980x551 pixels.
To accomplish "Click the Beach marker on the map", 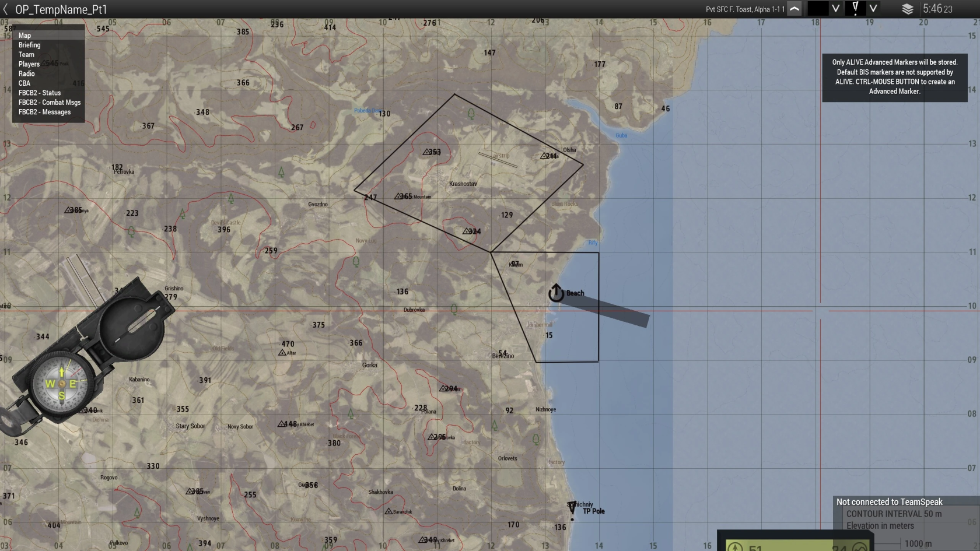I will pyautogui.click(x=556, y=293).
